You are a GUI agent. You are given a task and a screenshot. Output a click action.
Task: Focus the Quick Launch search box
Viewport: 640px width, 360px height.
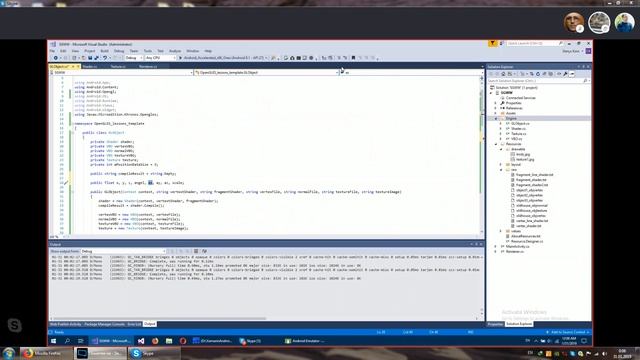tap(534, 43)
